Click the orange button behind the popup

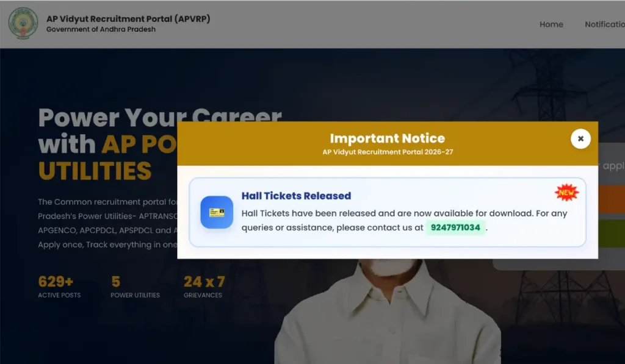tap(612, 199)
